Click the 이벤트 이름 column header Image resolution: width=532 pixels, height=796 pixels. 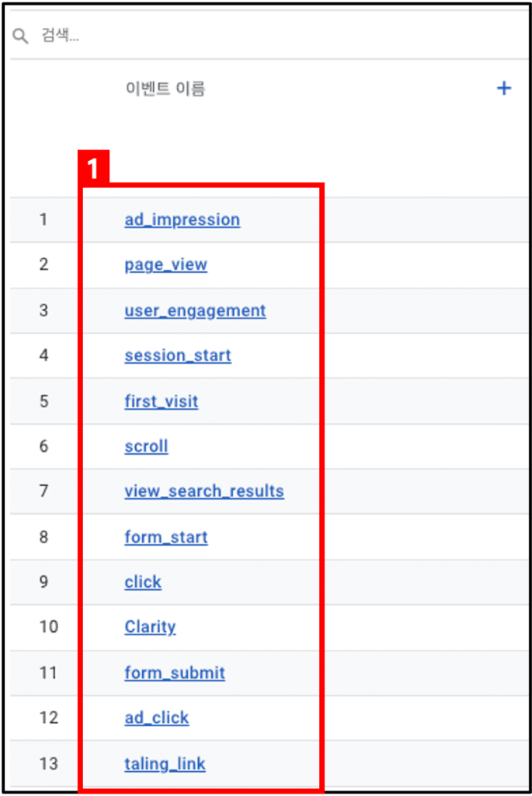coord(165,89)
